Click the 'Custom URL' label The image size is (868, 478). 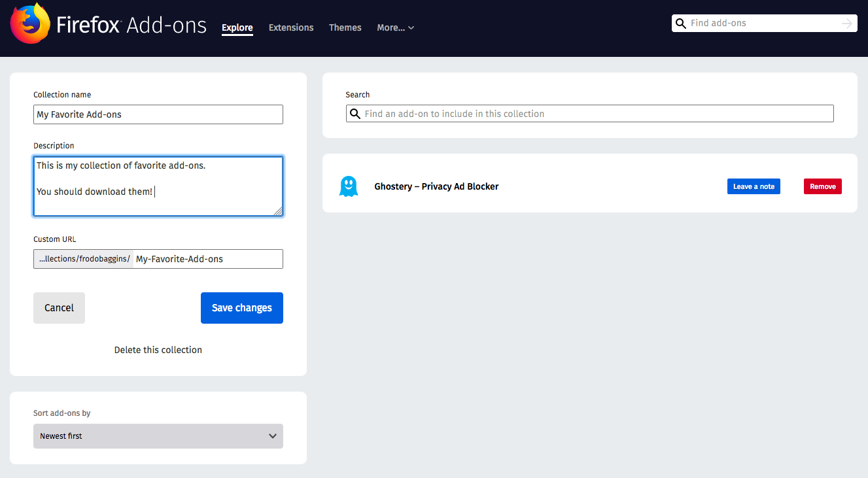[55, 239]
